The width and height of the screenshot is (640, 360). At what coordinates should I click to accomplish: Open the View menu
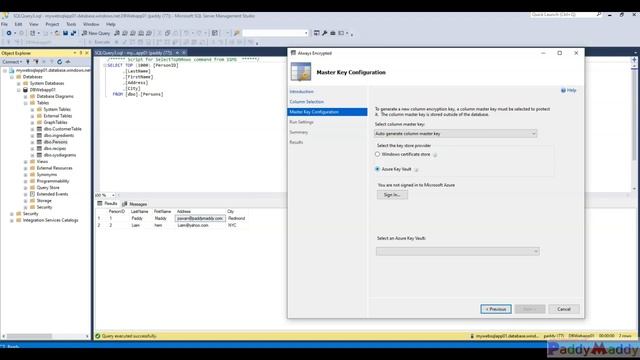tap(34, 24)
